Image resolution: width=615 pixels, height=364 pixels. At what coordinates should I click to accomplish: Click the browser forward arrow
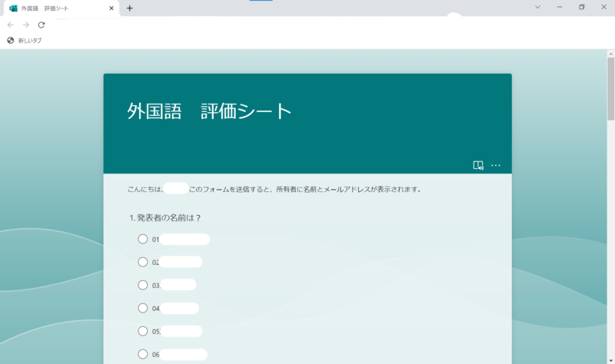pos(26,25)
